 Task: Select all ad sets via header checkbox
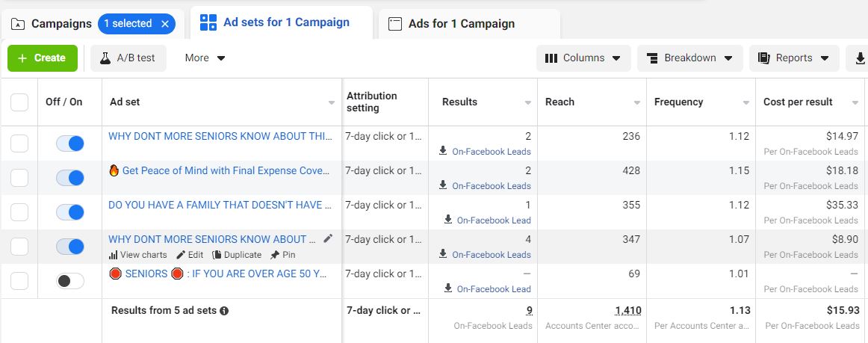19,102
